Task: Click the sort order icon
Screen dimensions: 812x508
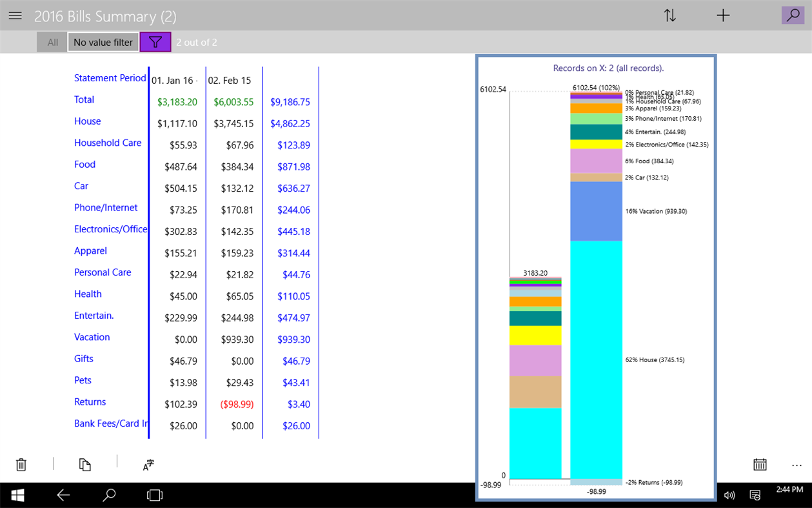Action: (670, 15)
